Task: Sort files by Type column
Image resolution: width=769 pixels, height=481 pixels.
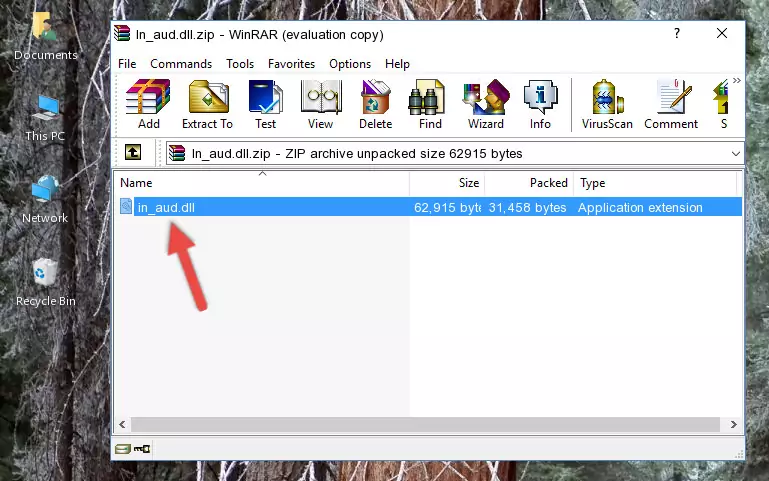Action: pyautogui.click(x=655, y=183)
